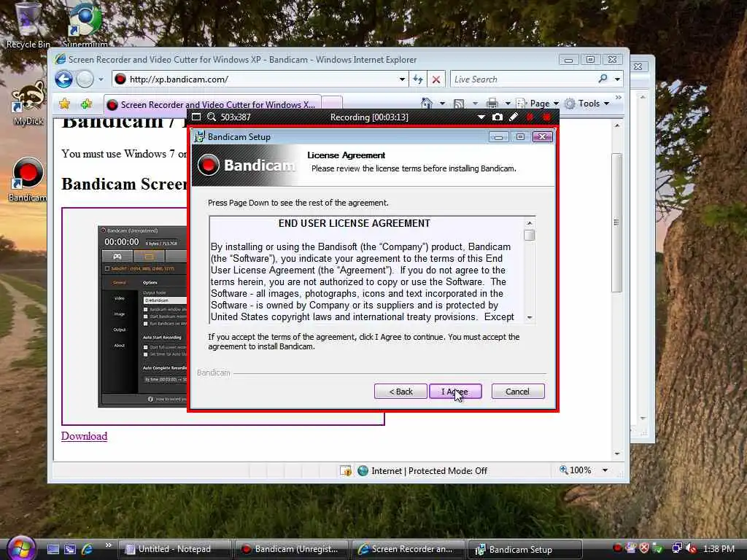The width and height of the screenshot is (747, 560).
Task: Click the IE page vertical scrollbar thumb
Action: [617, 222]
